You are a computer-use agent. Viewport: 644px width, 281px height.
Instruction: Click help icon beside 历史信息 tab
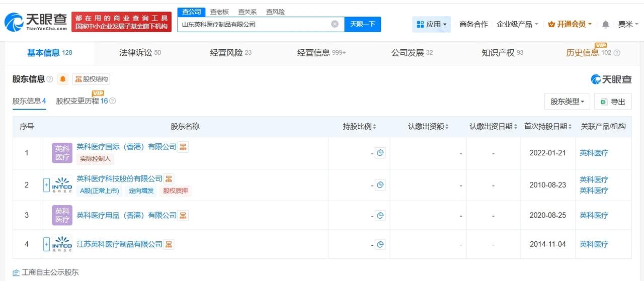pos(617,53)
